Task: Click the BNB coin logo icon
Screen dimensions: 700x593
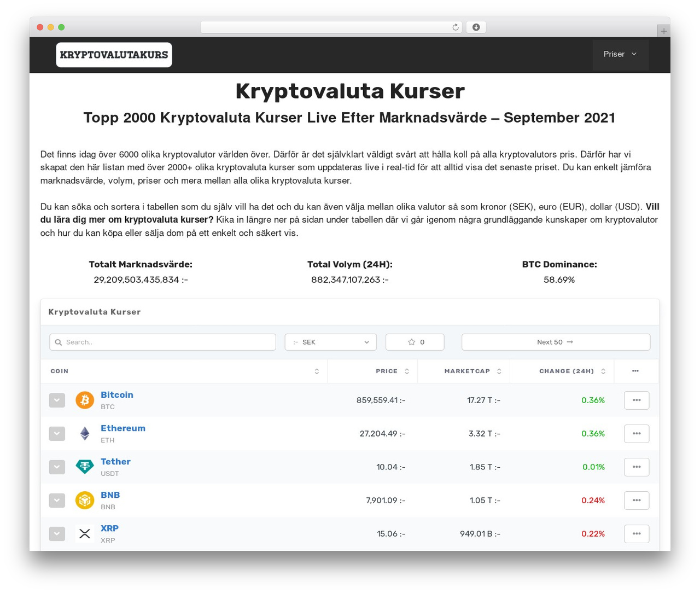Action: point(85,501)
